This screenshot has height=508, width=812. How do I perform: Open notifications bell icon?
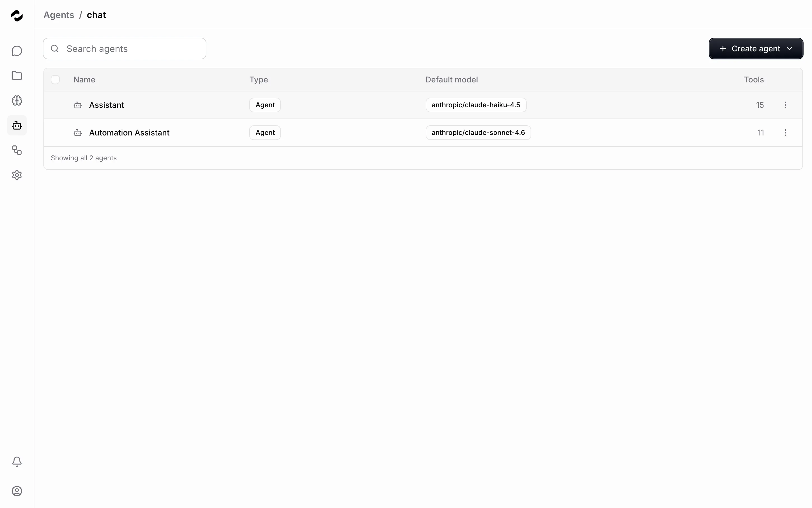tap(17, 462)
